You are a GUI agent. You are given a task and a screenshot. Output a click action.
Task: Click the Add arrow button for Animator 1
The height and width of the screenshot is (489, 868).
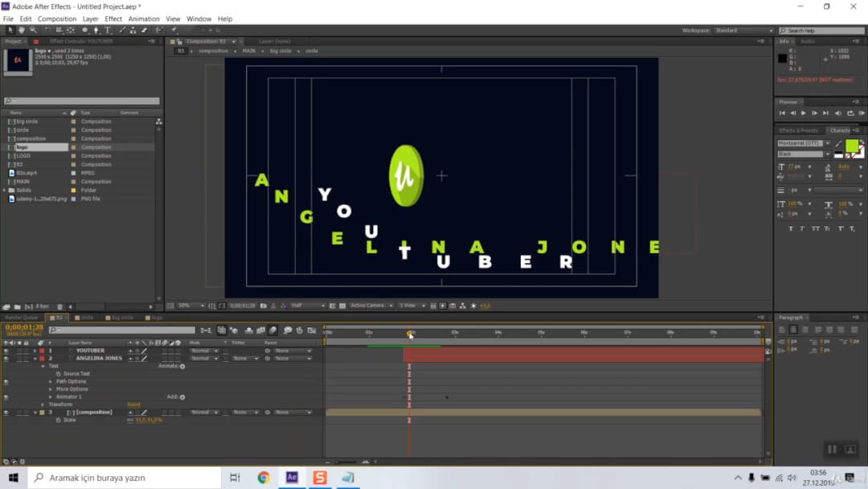pyautogui.click(x=182, y=397)
